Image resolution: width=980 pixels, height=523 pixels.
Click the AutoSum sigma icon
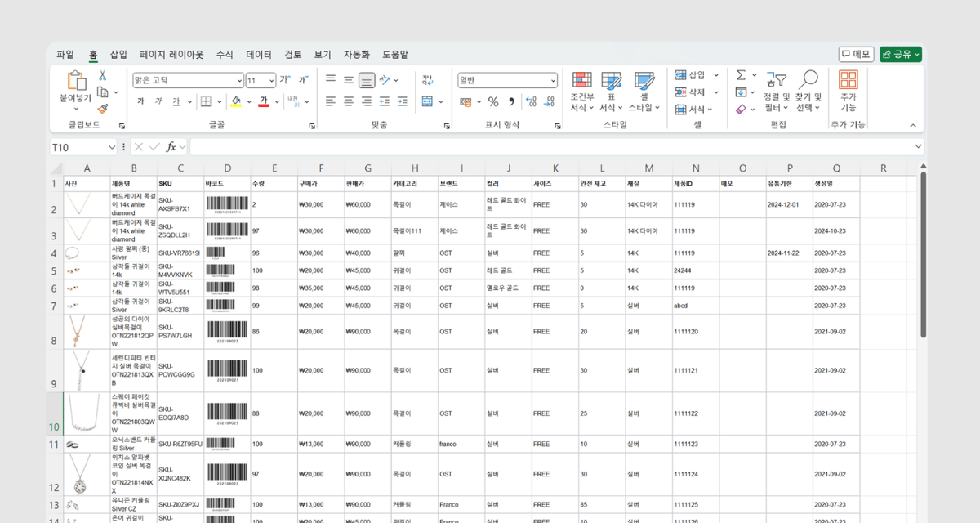pos(741,75)
